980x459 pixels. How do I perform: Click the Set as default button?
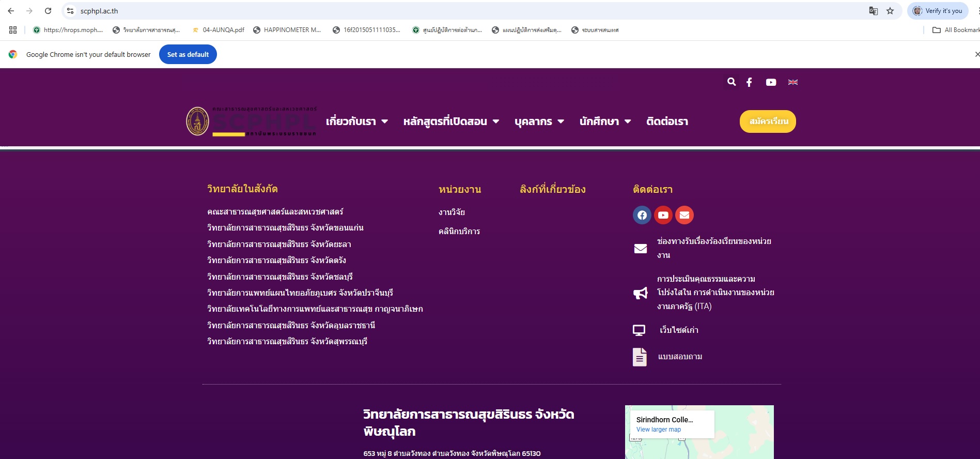188,54
